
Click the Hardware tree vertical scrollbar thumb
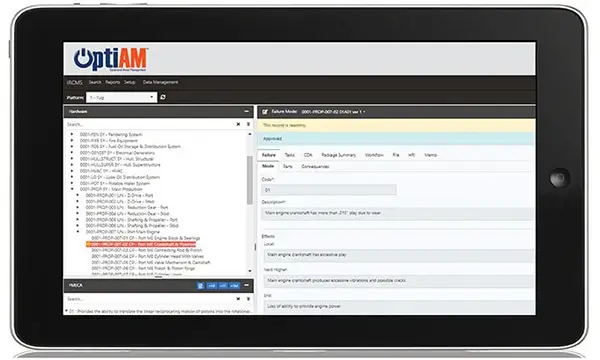pos(250,180)
